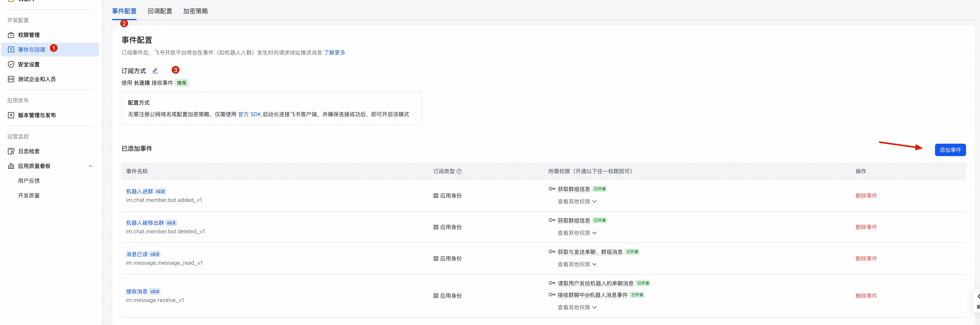Image resolution: width=980 pixels, height=325 pixels.
Task: Switch to the 加密策略 tab
Action: click(195, 11)
